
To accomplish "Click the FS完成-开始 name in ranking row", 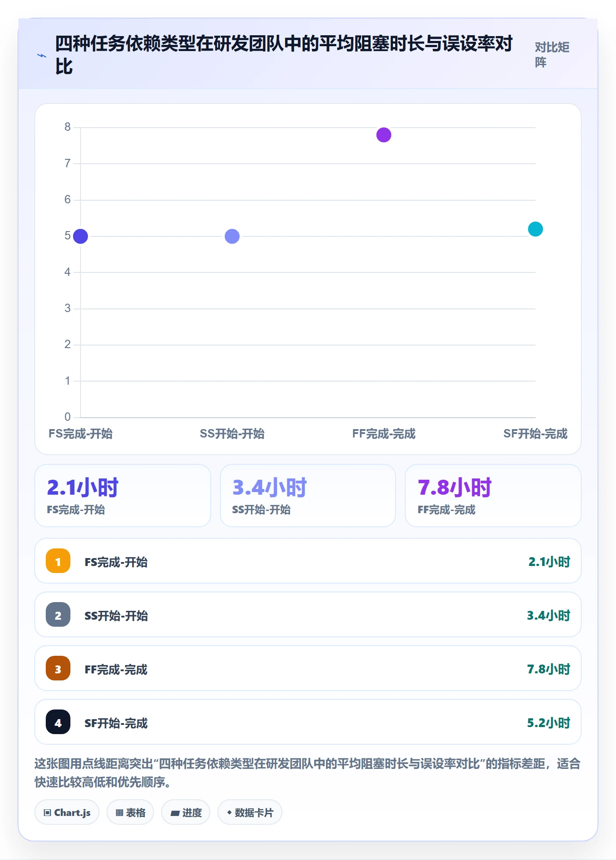I will tap(116, 562).
